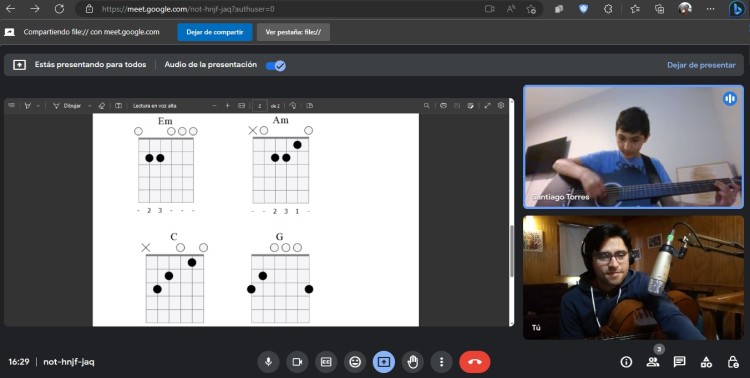Select Santiago Torres video tile
The width and height of the screenshot is (750, 378).
[x=633, y=147]
